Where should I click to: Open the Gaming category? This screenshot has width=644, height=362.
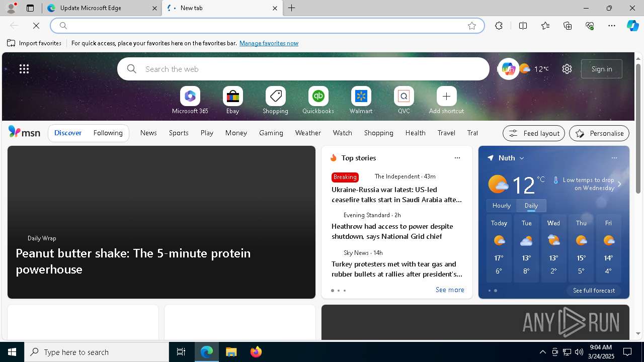coord(271,133)
